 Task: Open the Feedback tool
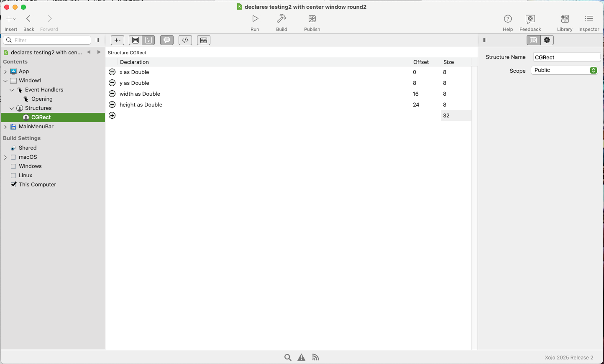[x=530, y=19]
